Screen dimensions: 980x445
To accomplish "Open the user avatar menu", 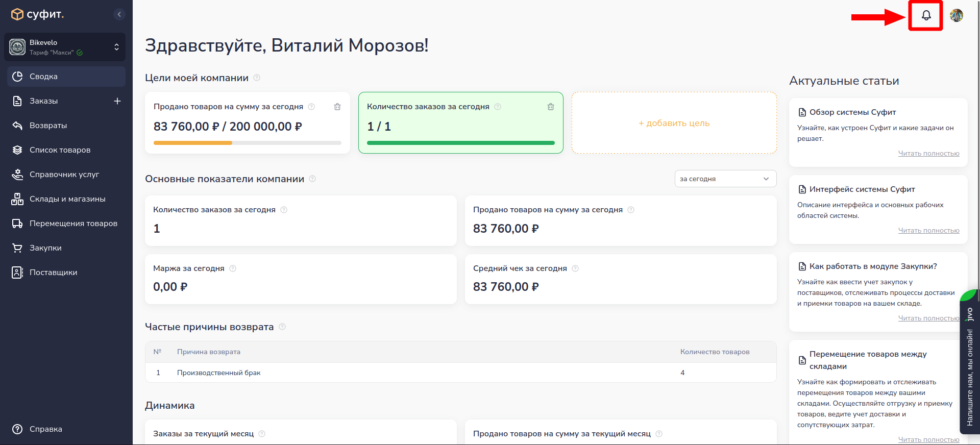I will (957, 15).
